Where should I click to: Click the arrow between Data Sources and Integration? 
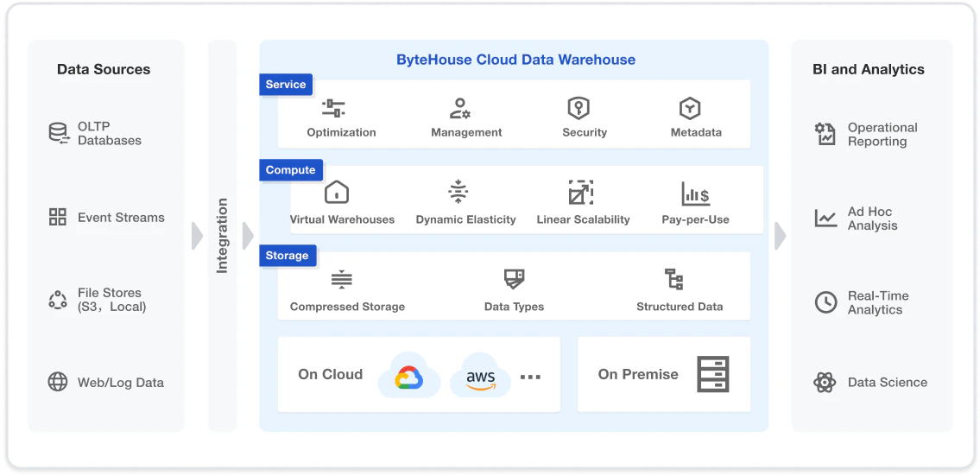click(198, 236)
